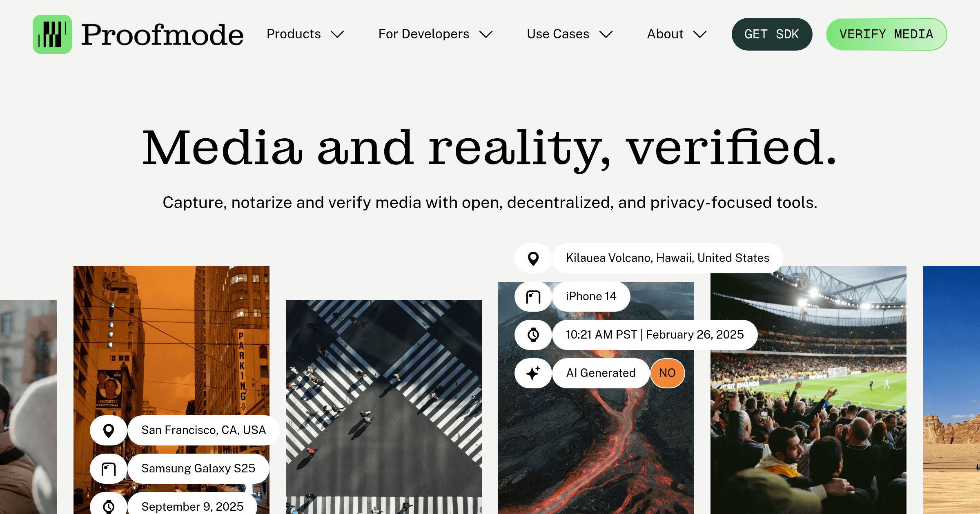Go to homepage via Proofmode wordmark
Viewport: 980px width, 514px height.
(x=163, y=34)
